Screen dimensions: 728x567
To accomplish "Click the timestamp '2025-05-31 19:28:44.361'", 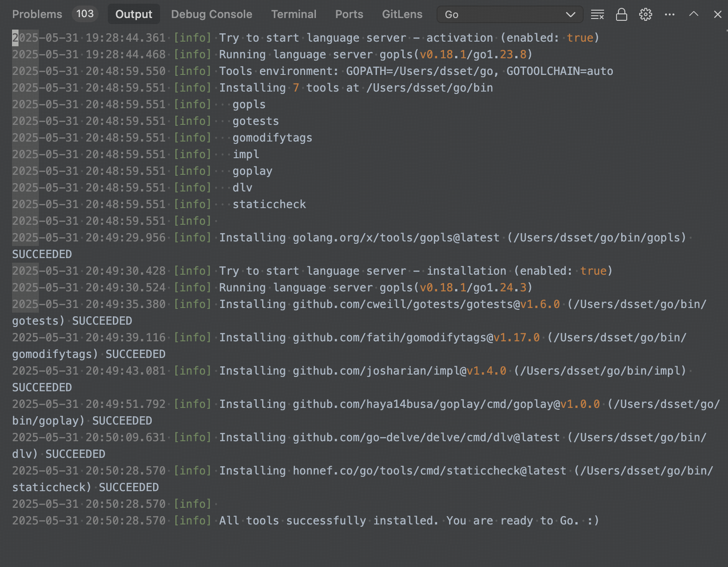I will pos(89,38).
